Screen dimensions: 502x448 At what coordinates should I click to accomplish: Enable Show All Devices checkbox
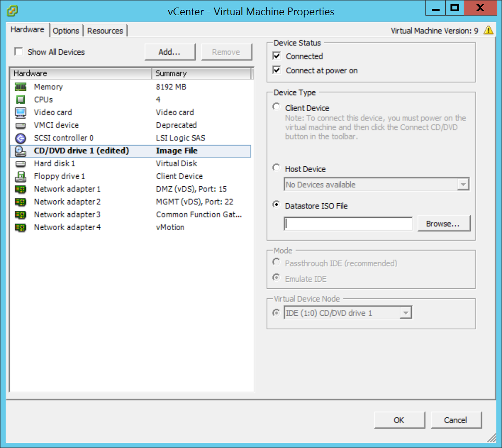[x=19, y=52]
